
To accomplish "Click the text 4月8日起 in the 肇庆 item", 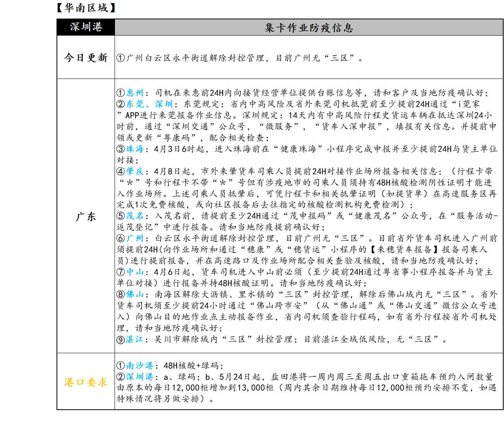I will (x=173, y=171).
